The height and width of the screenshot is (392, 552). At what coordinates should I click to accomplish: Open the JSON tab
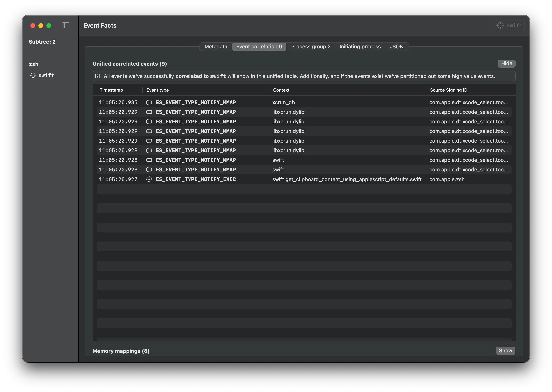point(396,47)
